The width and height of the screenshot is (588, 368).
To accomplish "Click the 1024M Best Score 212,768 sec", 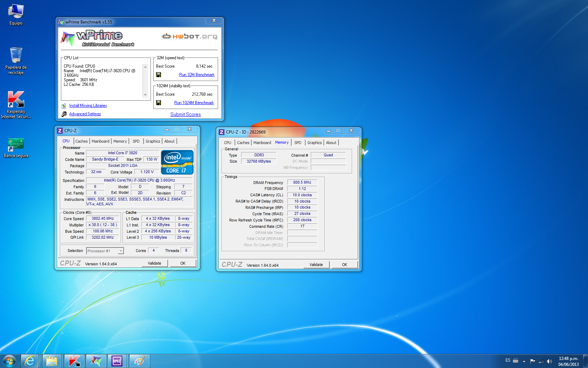I will (202, 94).
